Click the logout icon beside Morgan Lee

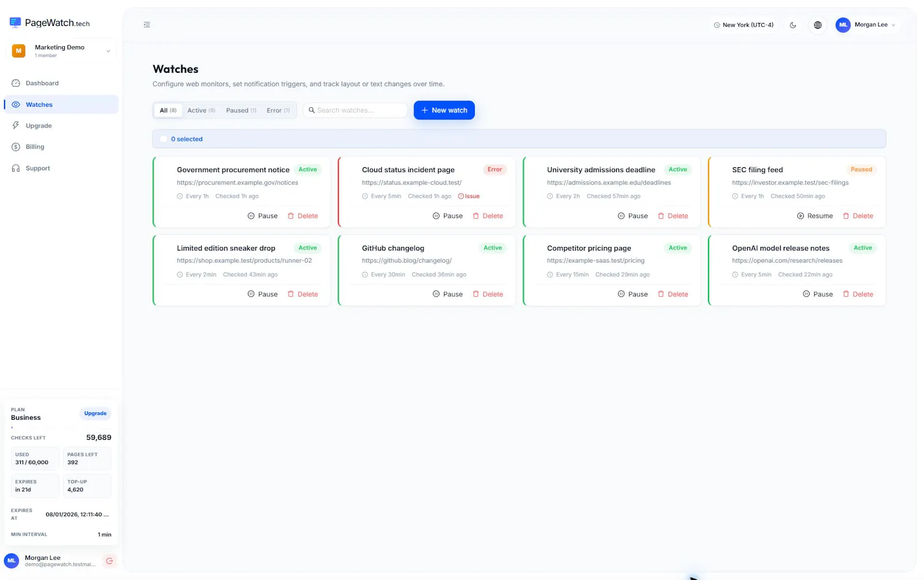pos(109,560)
